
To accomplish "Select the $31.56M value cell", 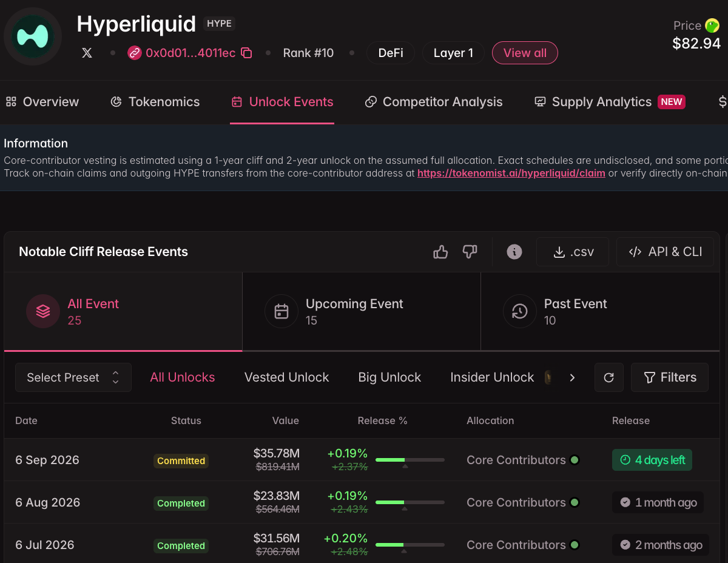I will click(277, 538).
